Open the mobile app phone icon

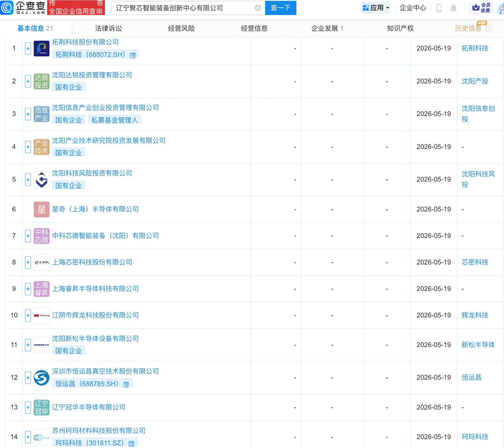click(439, 8)
